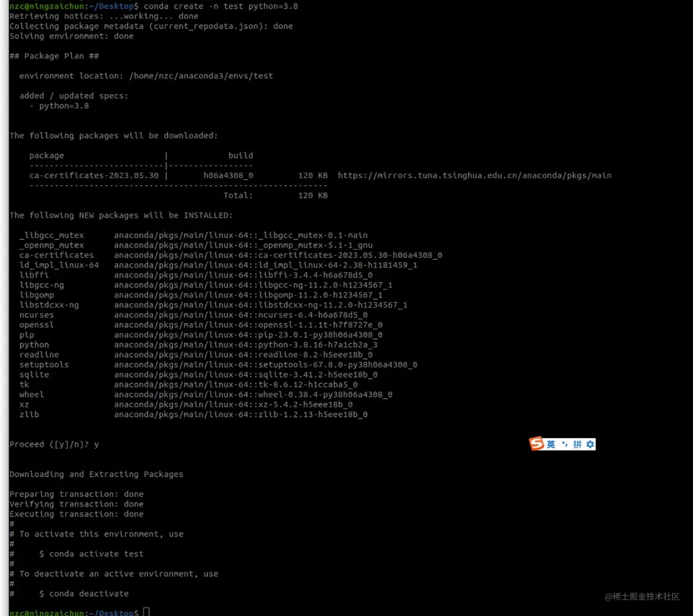Click 'xz-5.4.2-h5eee18b_0' package path
Image resolution: width=693 pixels, height=616 pixels.
pos(234,404)
